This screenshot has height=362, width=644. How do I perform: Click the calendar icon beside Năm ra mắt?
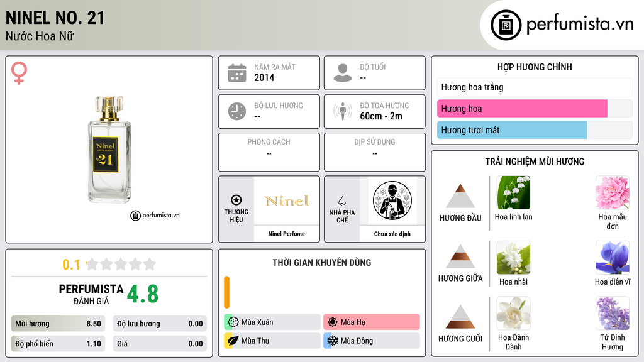237,73
